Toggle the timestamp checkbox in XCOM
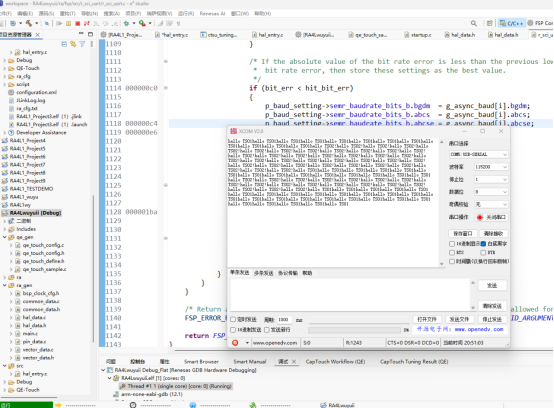Screen dimensions: 554x408 (x=452, y=261)
